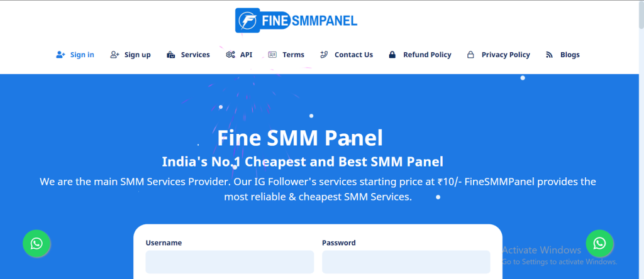Click the Privacy Policy outline lock icon

[x=470, y=55]
